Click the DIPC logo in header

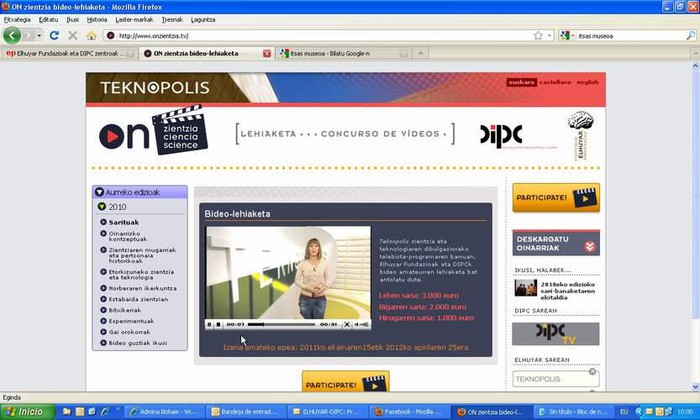click(x=501, y=135)
